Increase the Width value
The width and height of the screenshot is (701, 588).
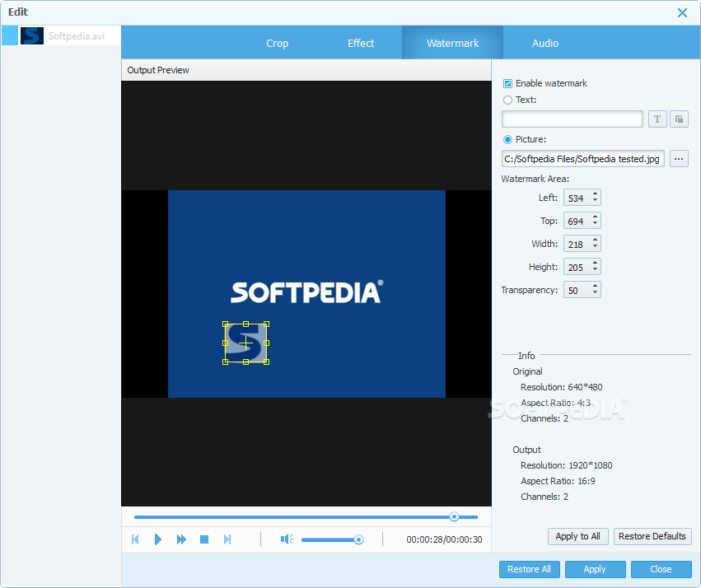coord(595,240)
